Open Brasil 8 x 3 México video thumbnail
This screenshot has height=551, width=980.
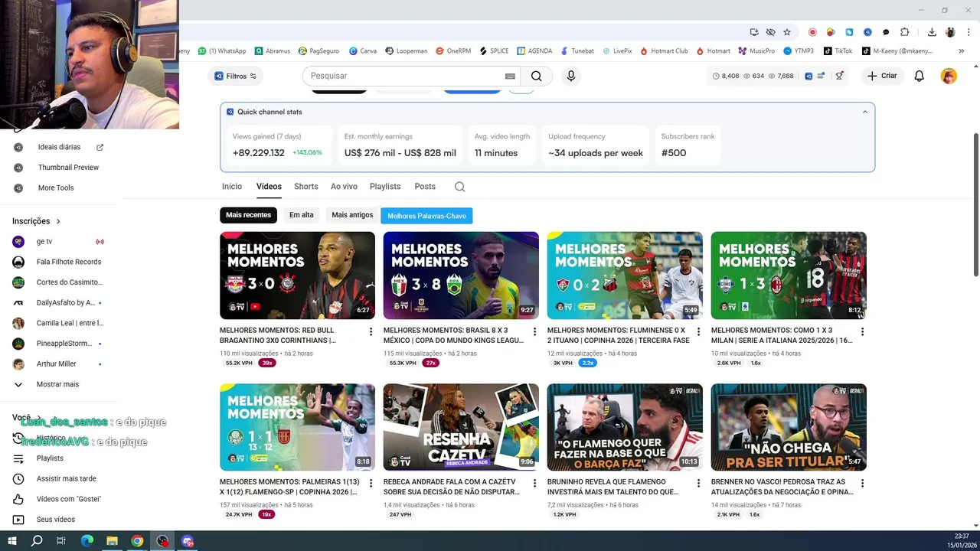[461, 275]
